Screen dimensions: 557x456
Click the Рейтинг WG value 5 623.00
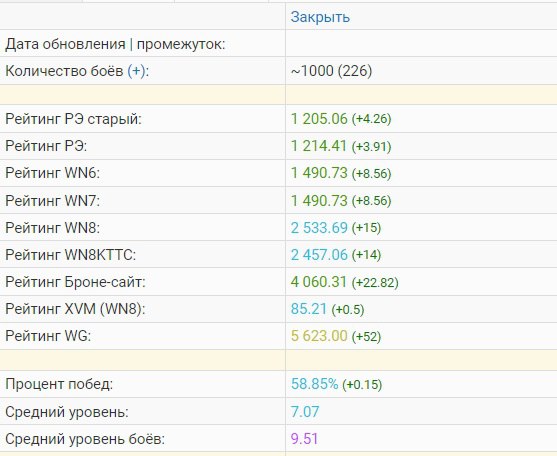point(319,336)
